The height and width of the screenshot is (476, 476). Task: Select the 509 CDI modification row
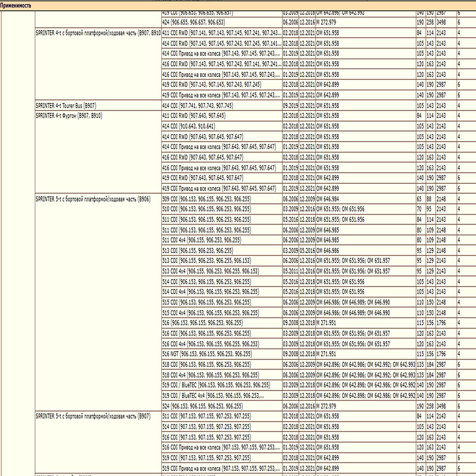(x=206, y=199)
